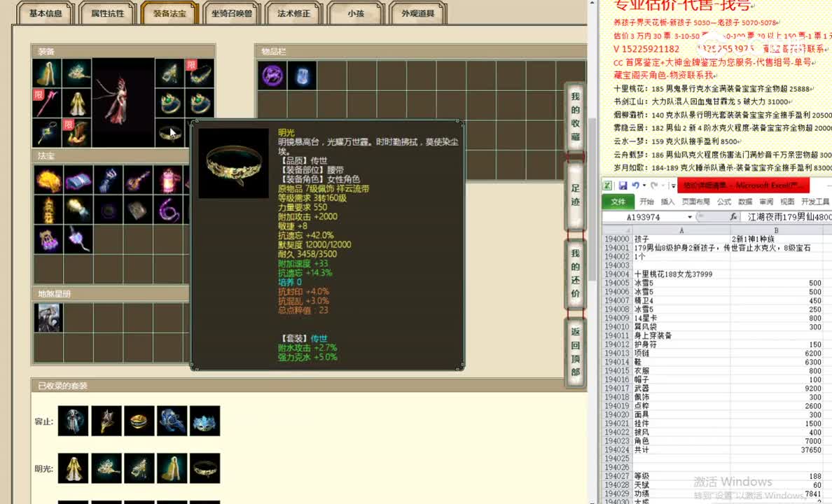Select the 装备法宝 tab
Screen dimensions: 832x504
[169, 13]
